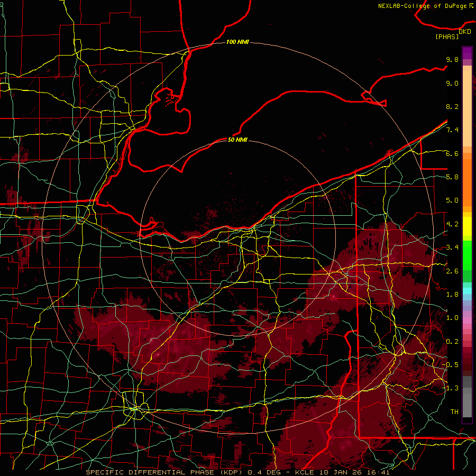
Task: Click the 8.2 scale value
Action: pos(452,106)
